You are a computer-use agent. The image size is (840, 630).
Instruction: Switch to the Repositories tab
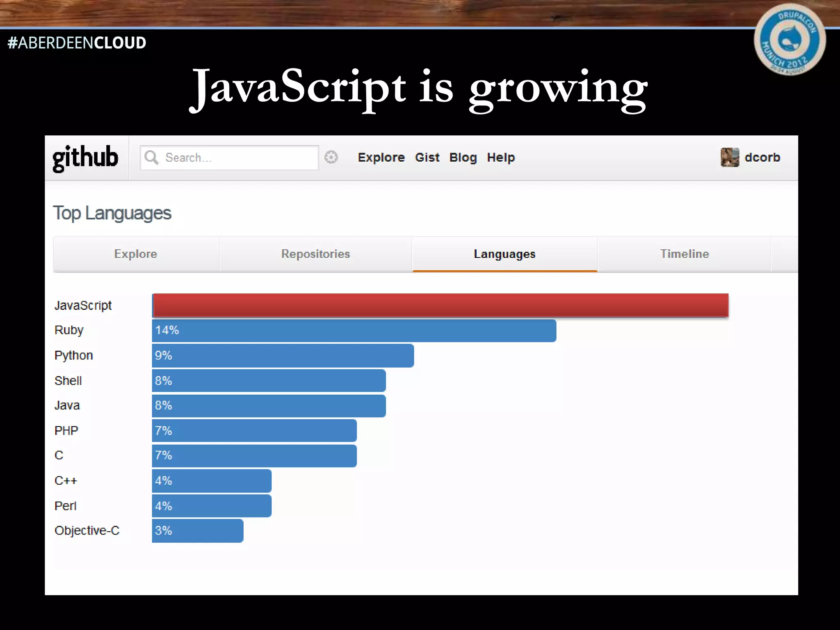[x=315, y=254]
